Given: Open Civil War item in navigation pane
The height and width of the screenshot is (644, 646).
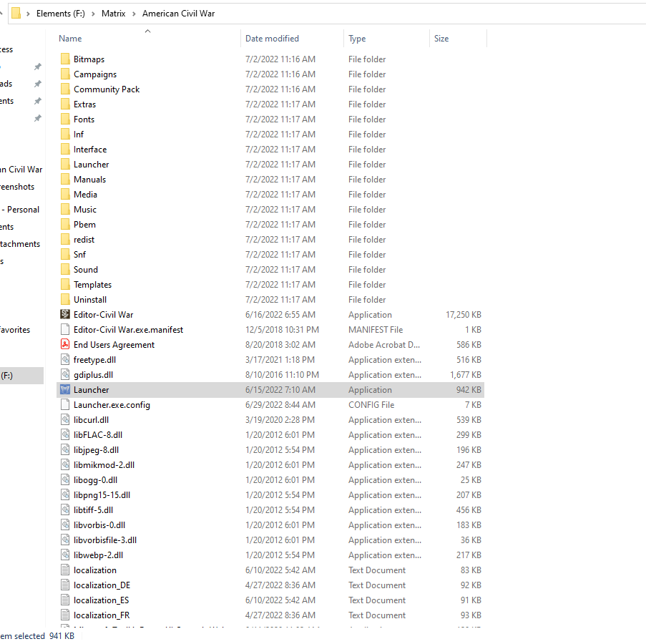Looking at the screenshot, I should [21, 170].
